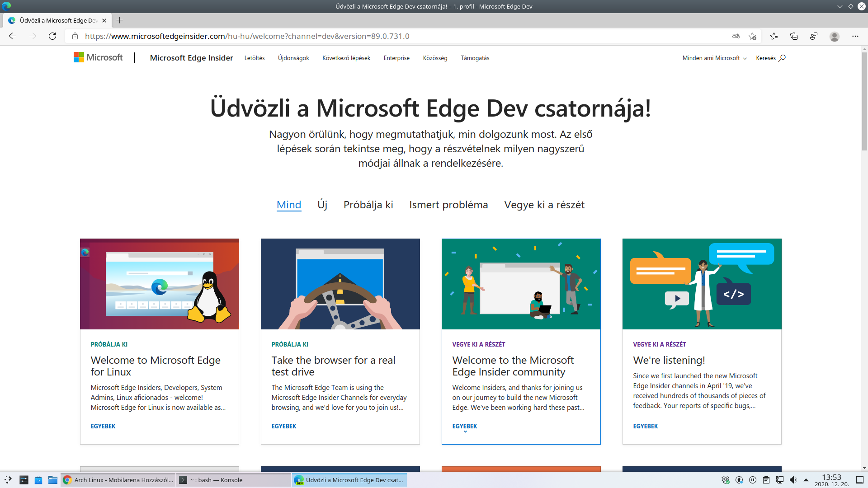Close the Üdvözli a Microsoft Edge Dev tab

click(104, 20)
